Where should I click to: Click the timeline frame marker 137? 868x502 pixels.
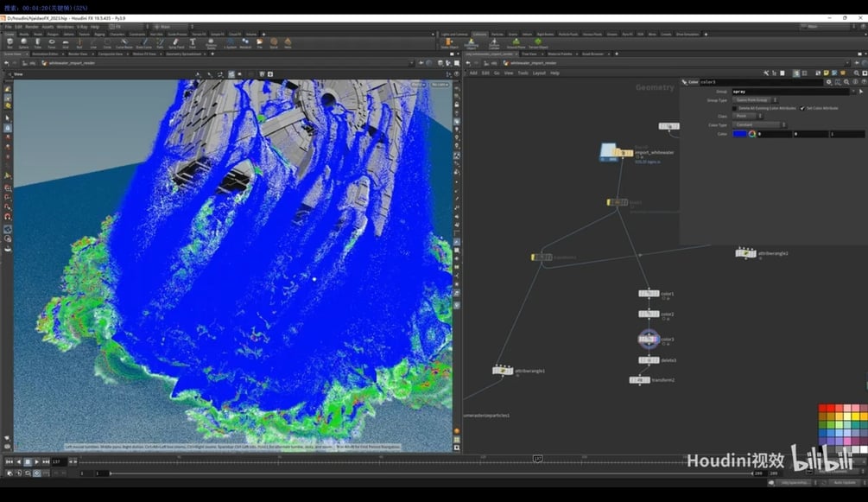click(537, 459)
